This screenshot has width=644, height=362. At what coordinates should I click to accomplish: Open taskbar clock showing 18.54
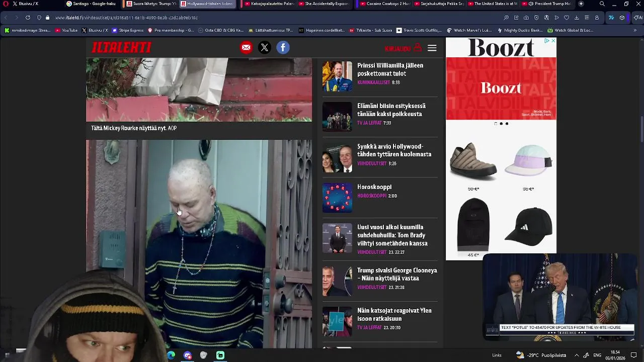pos(615,355)
